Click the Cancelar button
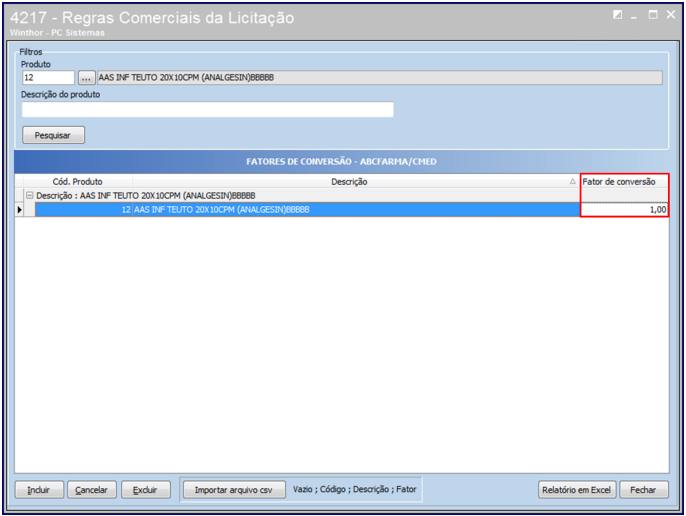 [x=92, y=490]
